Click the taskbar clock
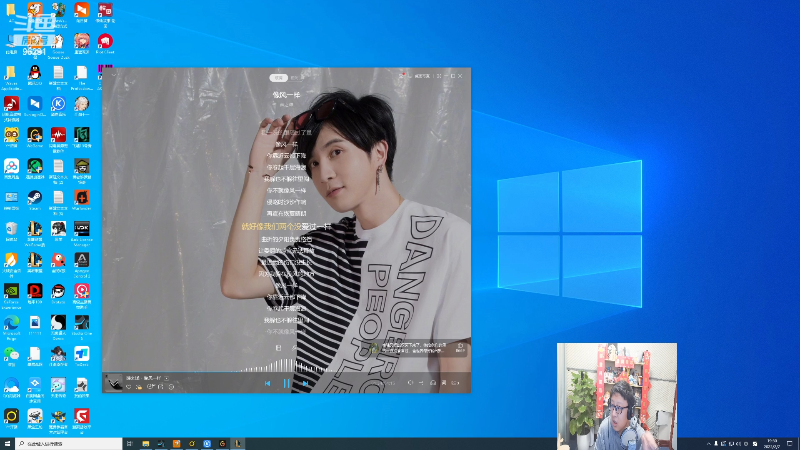Viewport: 800px width, 450px height. 772,443
